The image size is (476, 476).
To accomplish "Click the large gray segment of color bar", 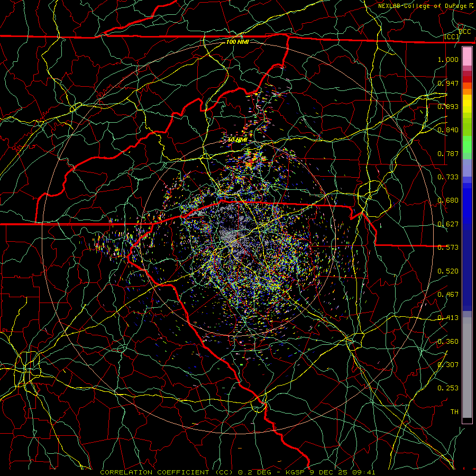I will pyautogui.click(x=467, y=368).
